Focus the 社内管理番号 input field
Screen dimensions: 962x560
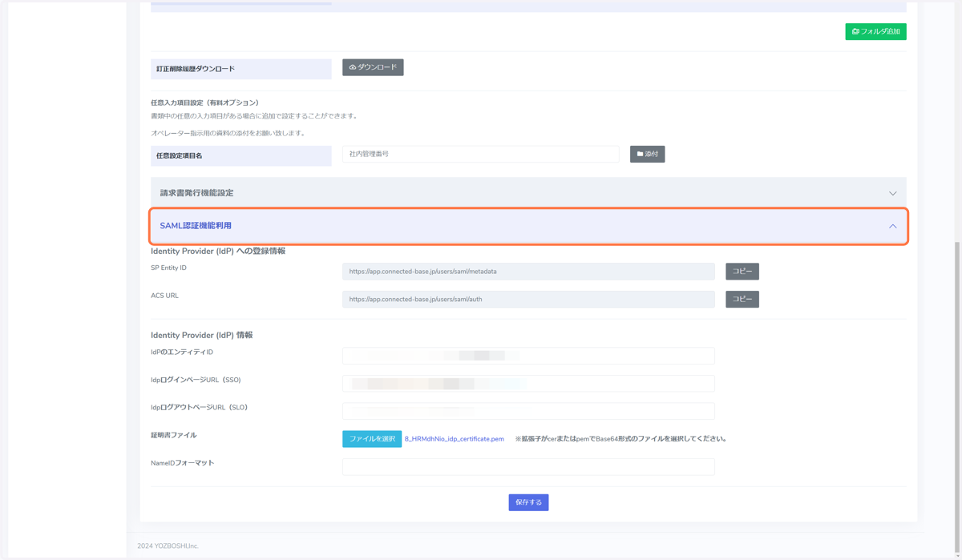tap(480, 154)
